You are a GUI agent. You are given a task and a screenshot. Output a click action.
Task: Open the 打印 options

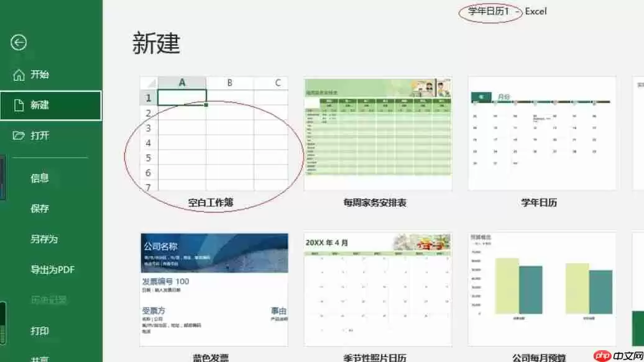pos(40,332)
